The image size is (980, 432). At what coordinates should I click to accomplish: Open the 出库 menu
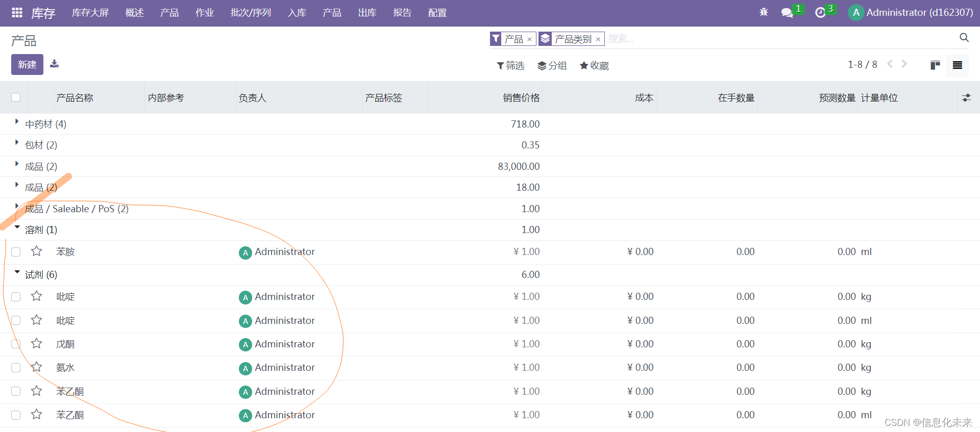pos(367,13)
